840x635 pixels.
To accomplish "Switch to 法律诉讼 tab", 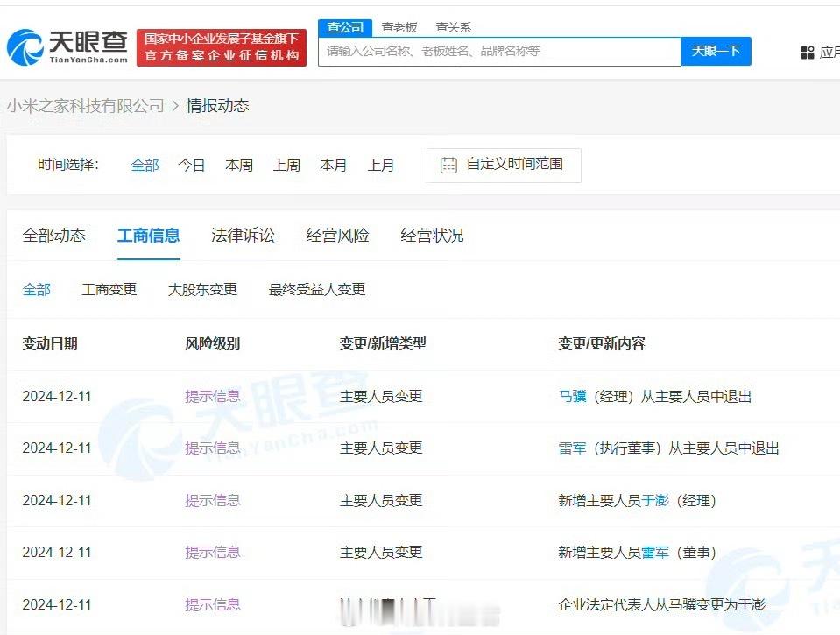I will click(x=243, y=236).
